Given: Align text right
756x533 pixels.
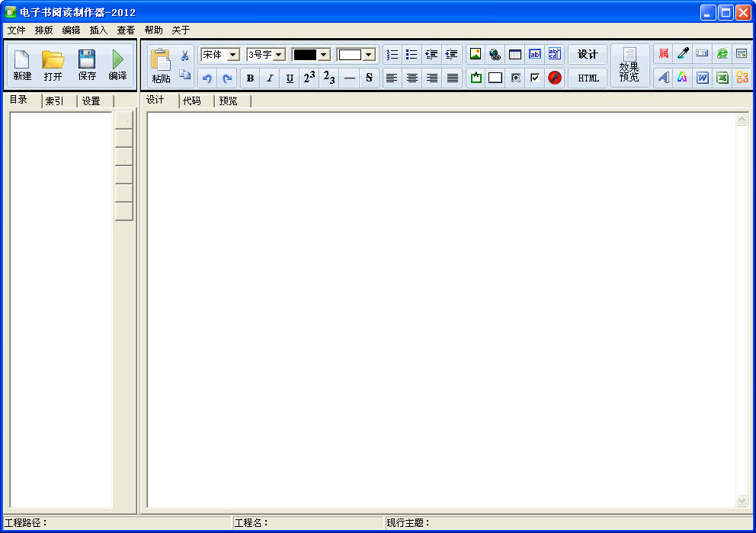Looking at the screenshot, I should [432, 78].
